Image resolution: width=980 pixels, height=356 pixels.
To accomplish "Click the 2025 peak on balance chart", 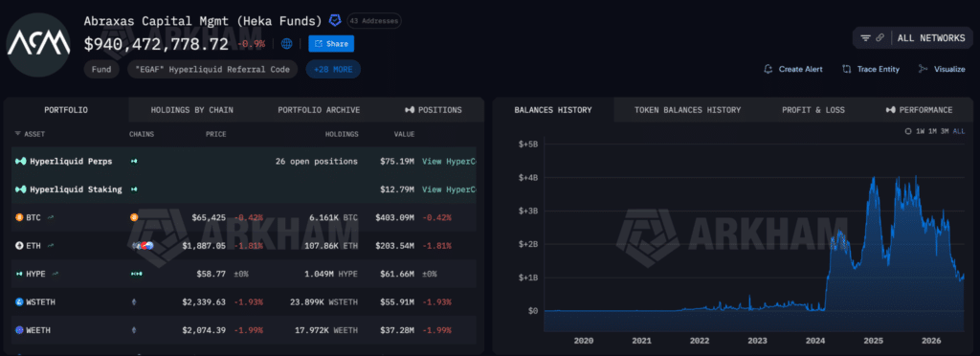I will pyautogui.click(x=873, y=179).
